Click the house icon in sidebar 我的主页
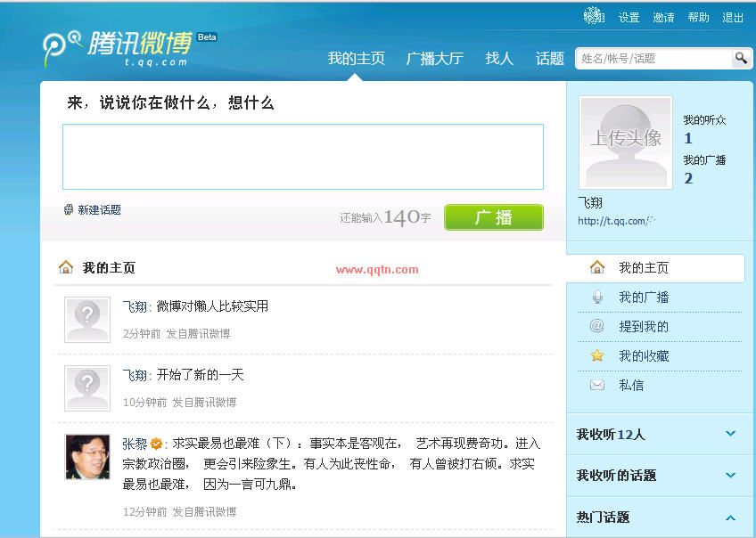756x538 pixels. (597, 267)
